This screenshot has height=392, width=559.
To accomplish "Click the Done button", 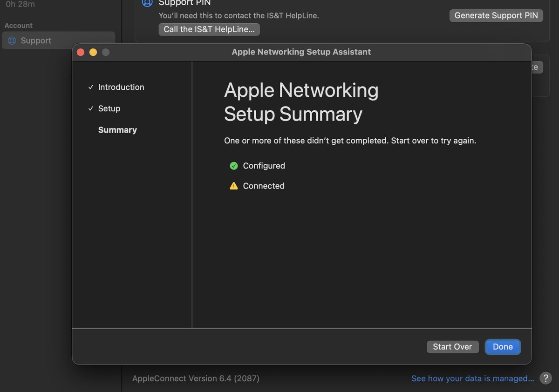I will (x=503, y=347).
